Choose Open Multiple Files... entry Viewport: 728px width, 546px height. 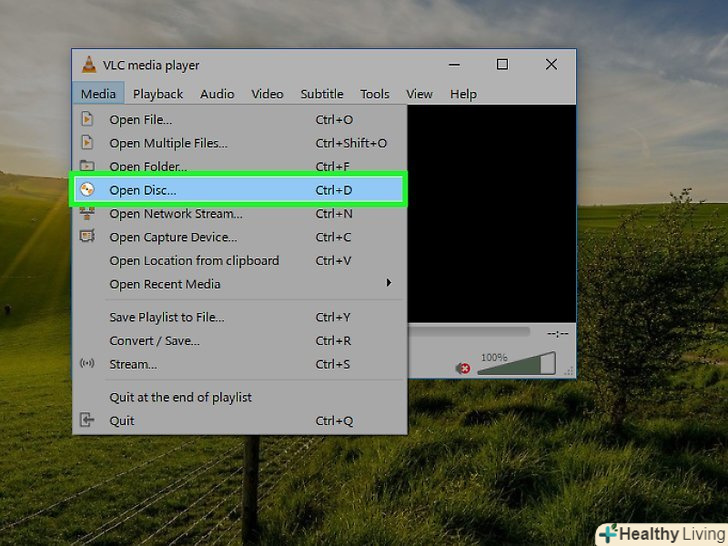click(240, 143)
